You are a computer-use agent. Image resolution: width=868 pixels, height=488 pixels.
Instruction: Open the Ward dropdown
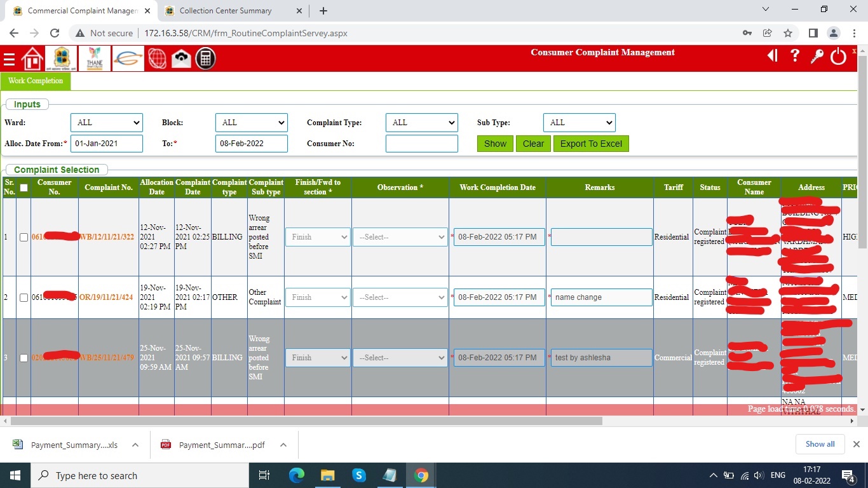point(107,123)
